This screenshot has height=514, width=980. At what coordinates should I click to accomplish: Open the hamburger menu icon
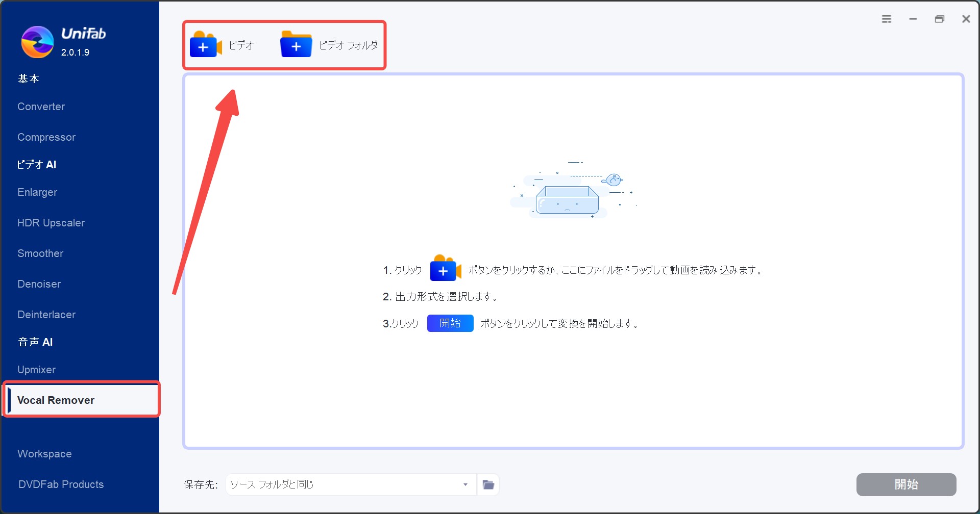tap(887, 19)
